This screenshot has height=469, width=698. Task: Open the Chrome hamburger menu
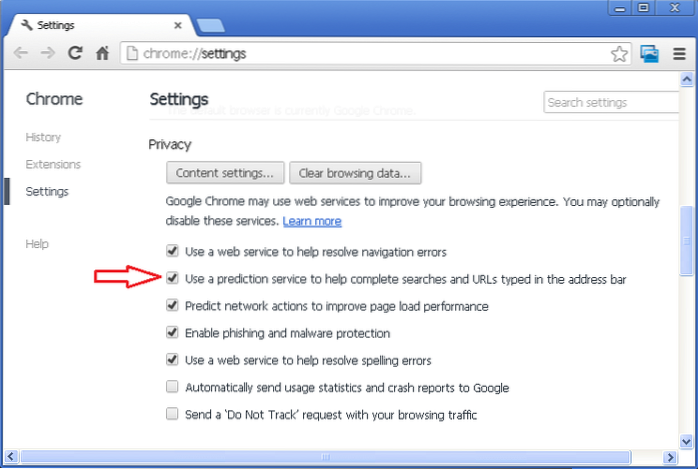pyautogui.click(x=680, y=54)
